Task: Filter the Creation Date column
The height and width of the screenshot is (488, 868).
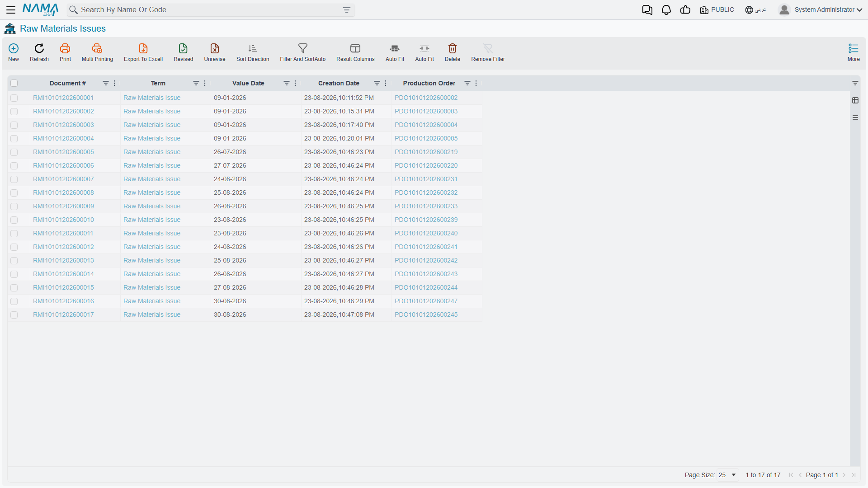Action: (x=377, y=83)
